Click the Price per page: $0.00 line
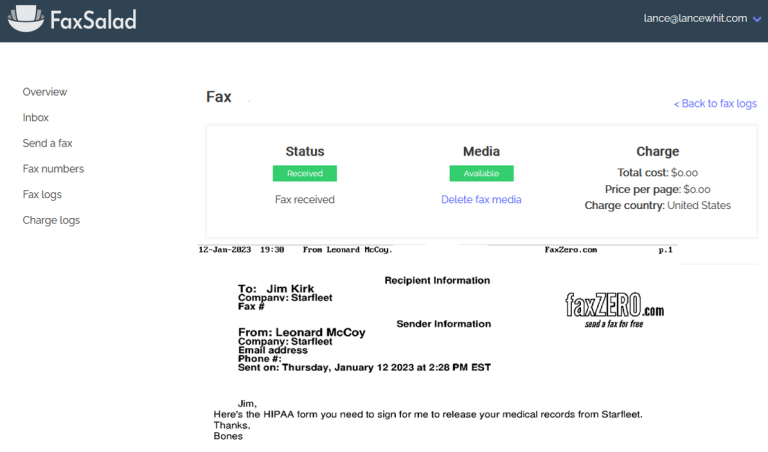 [x=657, y=189]
